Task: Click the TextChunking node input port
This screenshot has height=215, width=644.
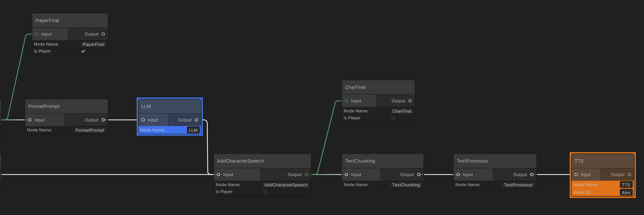Action: [x=346, y=175]
